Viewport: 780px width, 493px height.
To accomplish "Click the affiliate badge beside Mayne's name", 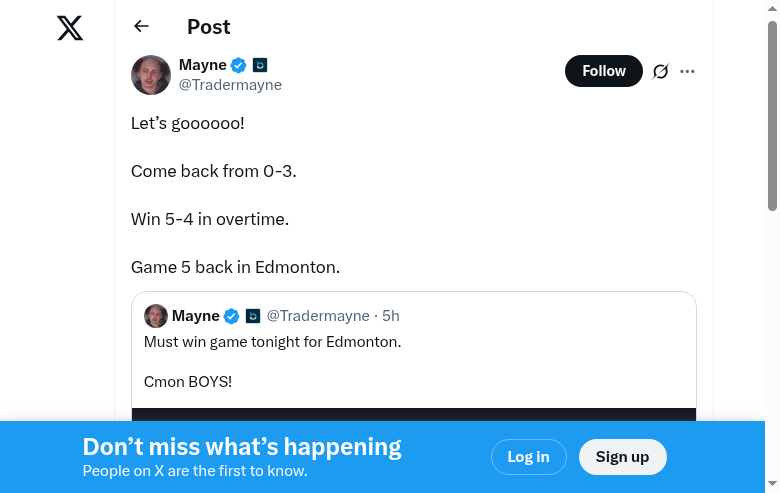I will click(260, 65).
